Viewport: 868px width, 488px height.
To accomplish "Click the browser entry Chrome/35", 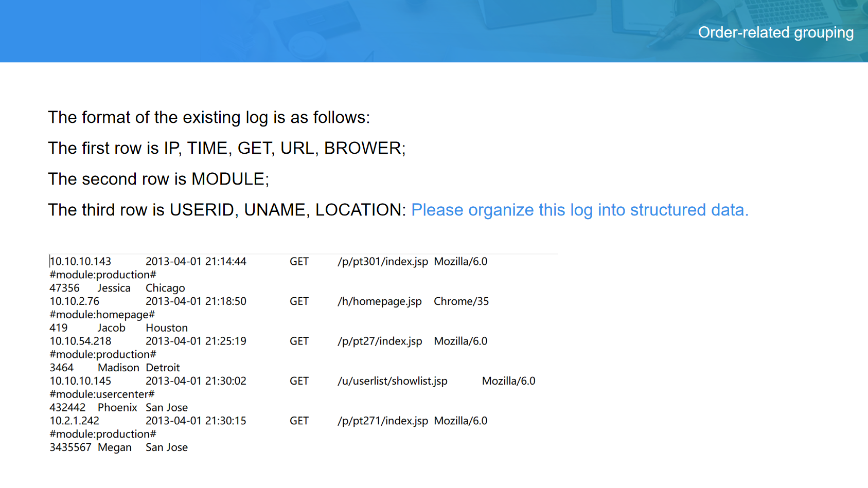I will [461, 301].
